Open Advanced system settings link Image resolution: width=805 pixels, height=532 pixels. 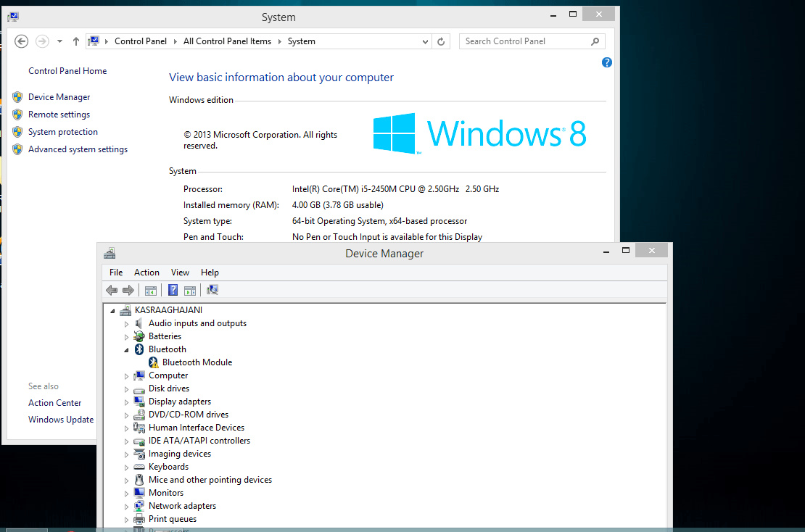[78, 149]
